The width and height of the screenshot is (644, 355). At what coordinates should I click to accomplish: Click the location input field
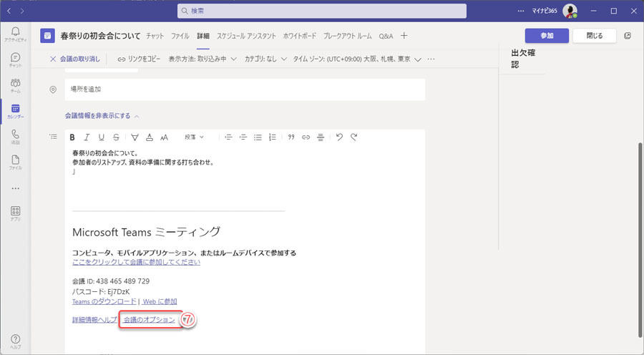245,89
